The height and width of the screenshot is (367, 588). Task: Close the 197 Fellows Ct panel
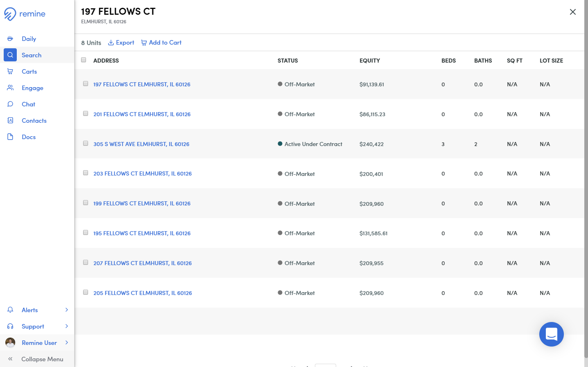pyautogui.click(x=573, y=12)
